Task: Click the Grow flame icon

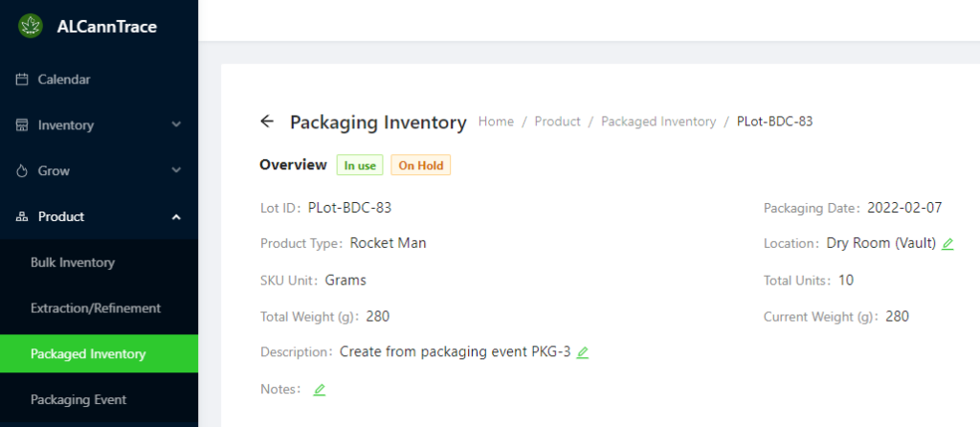Action: 22,170
